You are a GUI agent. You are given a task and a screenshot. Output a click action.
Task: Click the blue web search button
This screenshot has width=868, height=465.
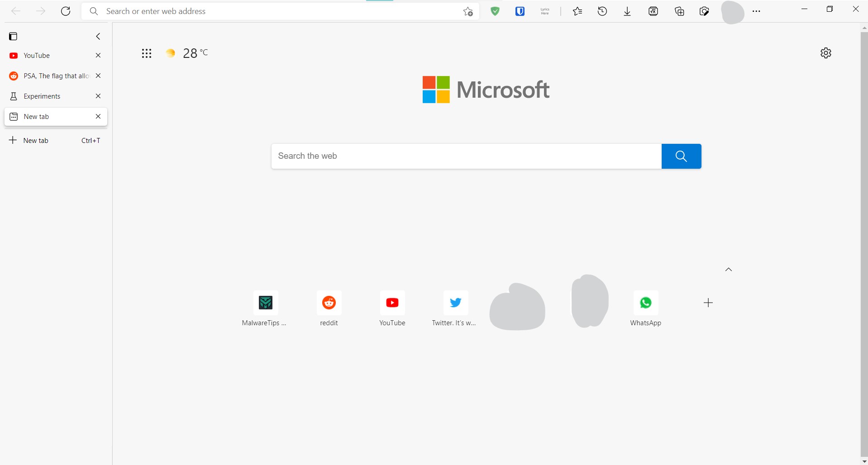681,156
